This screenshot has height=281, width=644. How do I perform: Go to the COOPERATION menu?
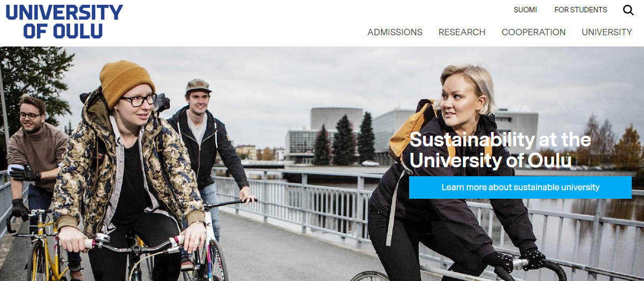point(533,32)
